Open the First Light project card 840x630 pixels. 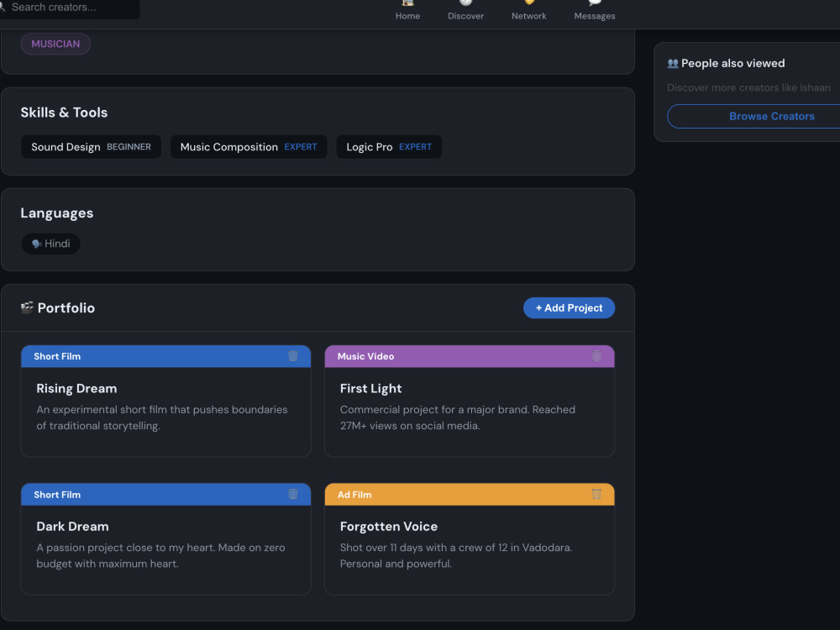(470, 402)
